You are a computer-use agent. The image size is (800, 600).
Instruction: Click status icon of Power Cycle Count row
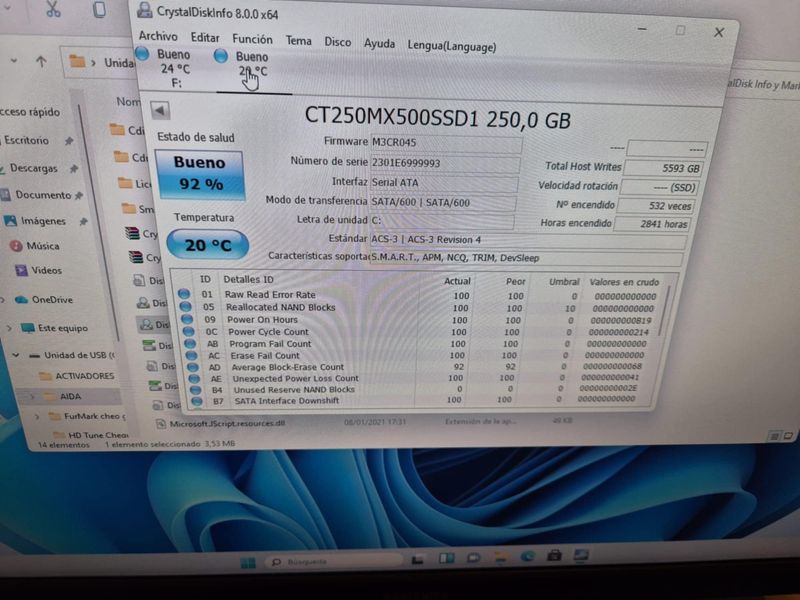[189, 331]
